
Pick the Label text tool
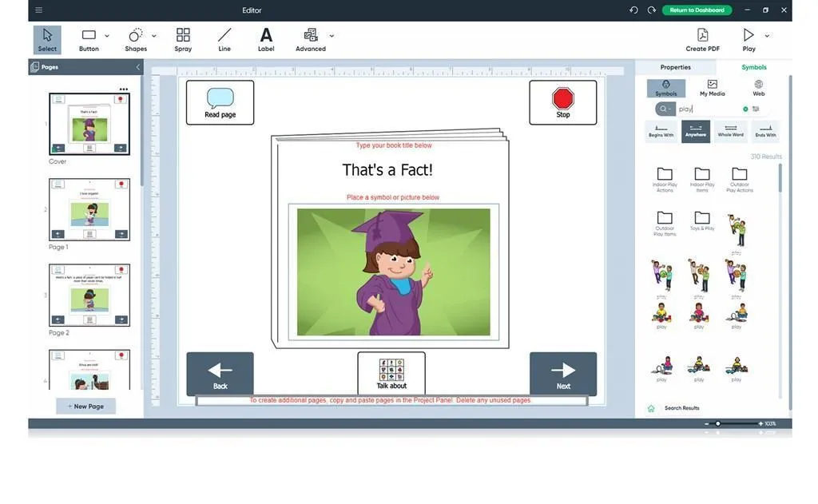266,39
